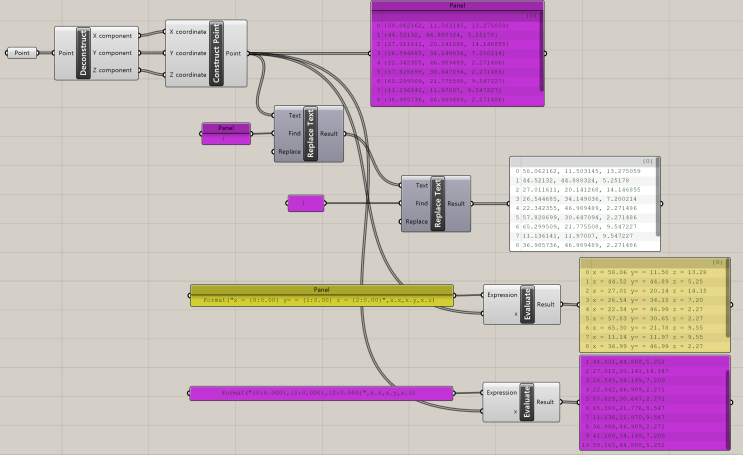Click the yellow panel's Format expression text
743x455 pixels.
[x=319, y=300]
